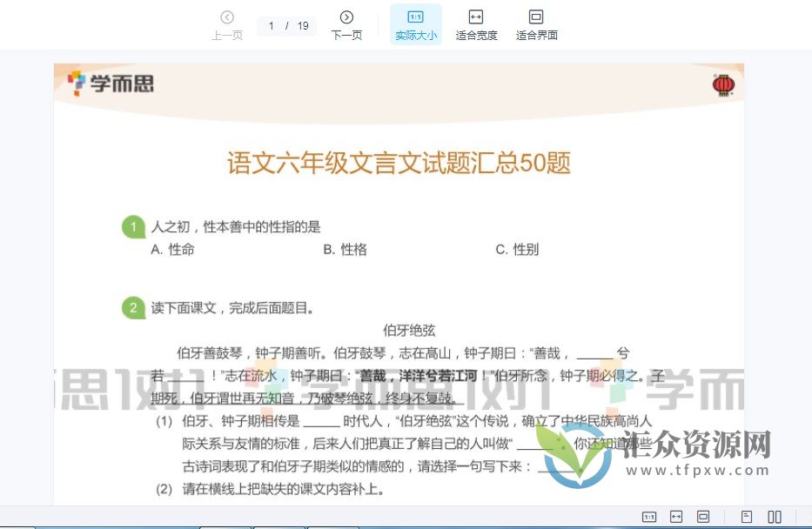Select 适合宽度 fit width in the toolbar
Viewport: 812px width, 529px height.
coord(475,23)
